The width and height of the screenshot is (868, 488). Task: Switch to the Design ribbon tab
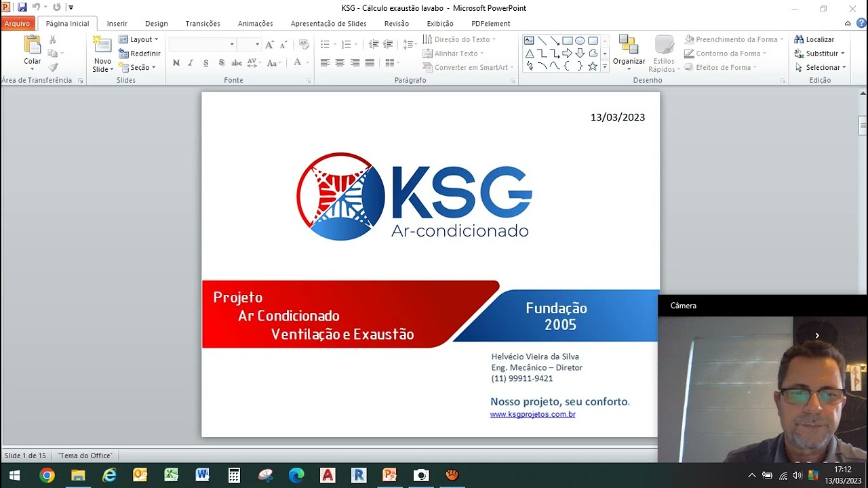157,24
